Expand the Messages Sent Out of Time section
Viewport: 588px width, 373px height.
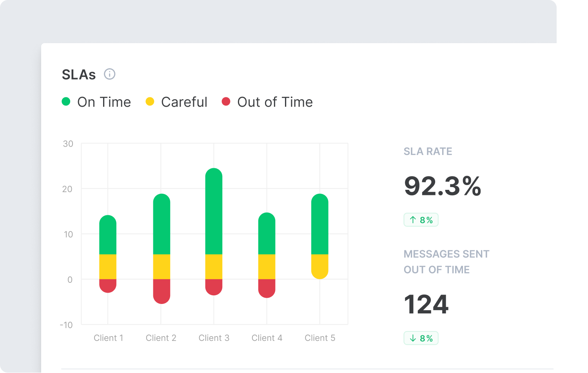point(446,261)
